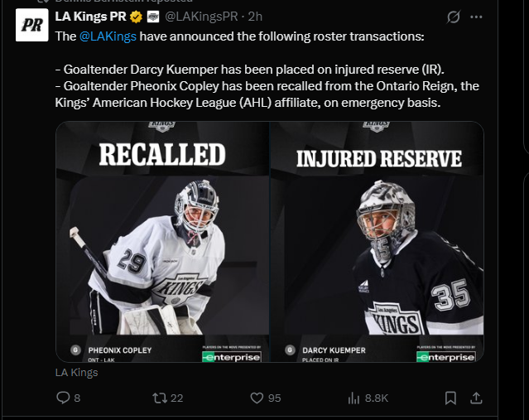Bookmark the roster transactions post
Screen dimensions: 529x420
[450, 398]
